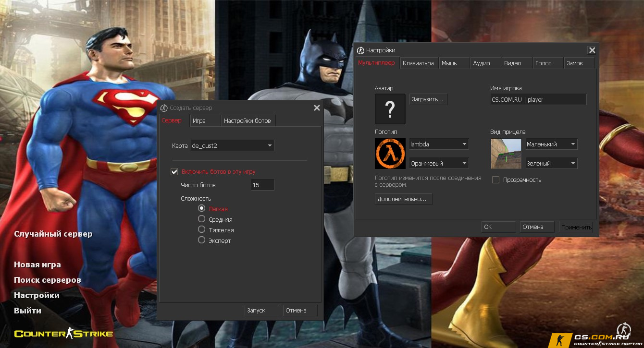Screen dimensions: 644x348
Task: Click the Число ботов field
Action: pos(262,185)
